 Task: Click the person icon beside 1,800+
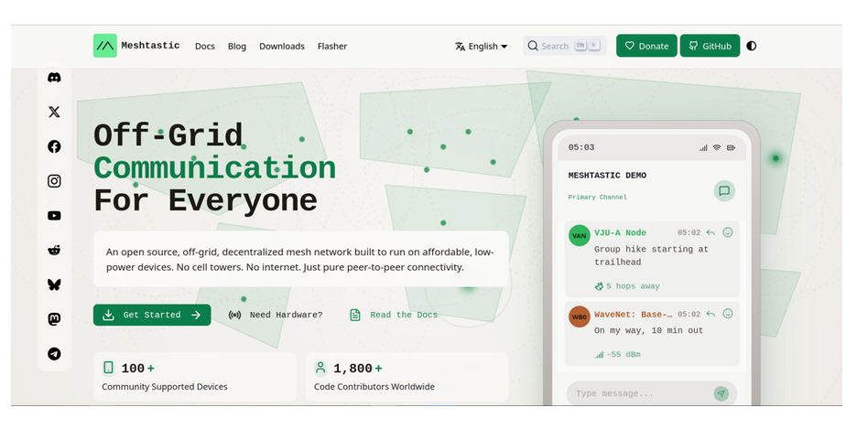point(320,368)
